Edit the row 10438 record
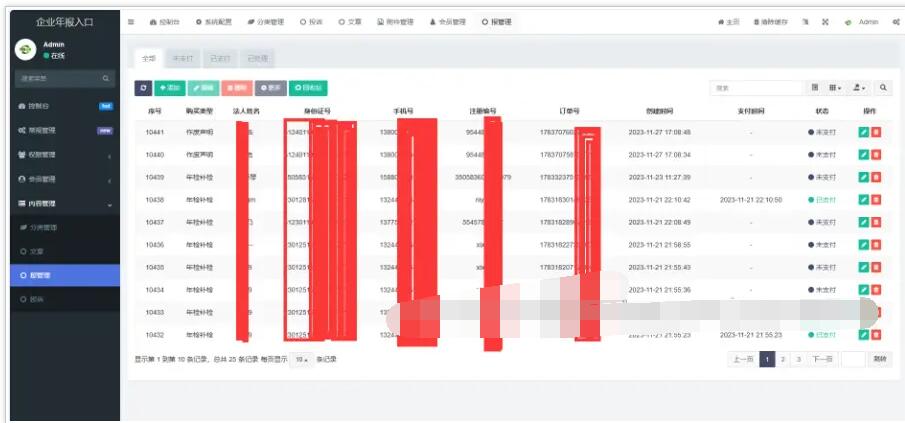 pyautogui.click(x=863, y=200)
